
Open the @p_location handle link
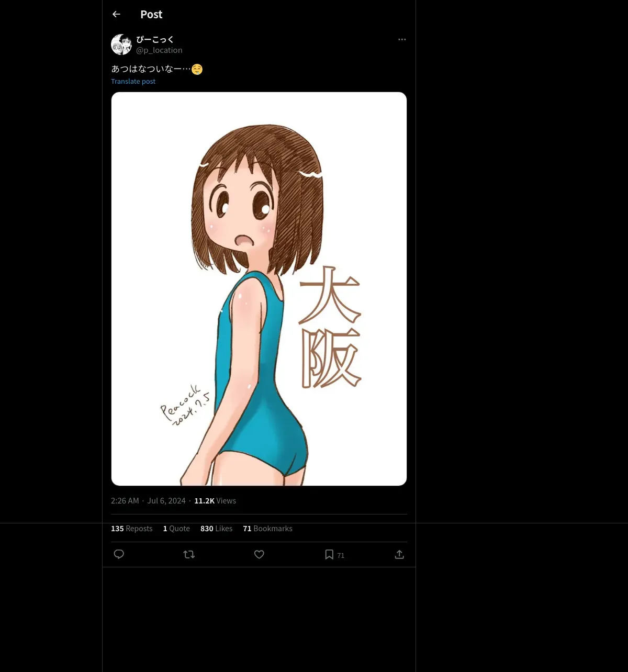point(159,50)
